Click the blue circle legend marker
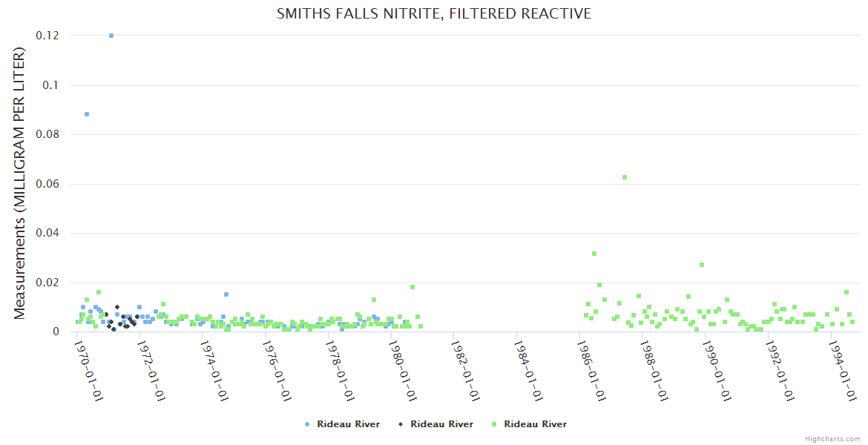 (x=307, y=424)
